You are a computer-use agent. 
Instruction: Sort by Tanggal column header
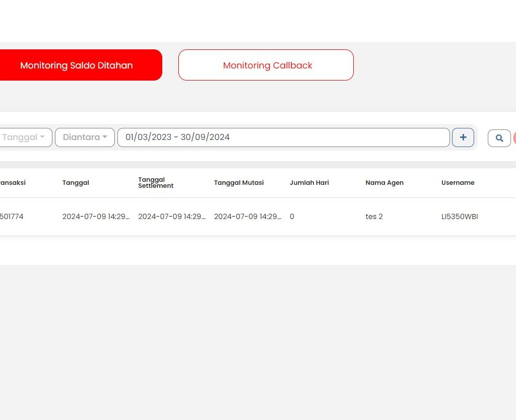click(x=76, y=183)
